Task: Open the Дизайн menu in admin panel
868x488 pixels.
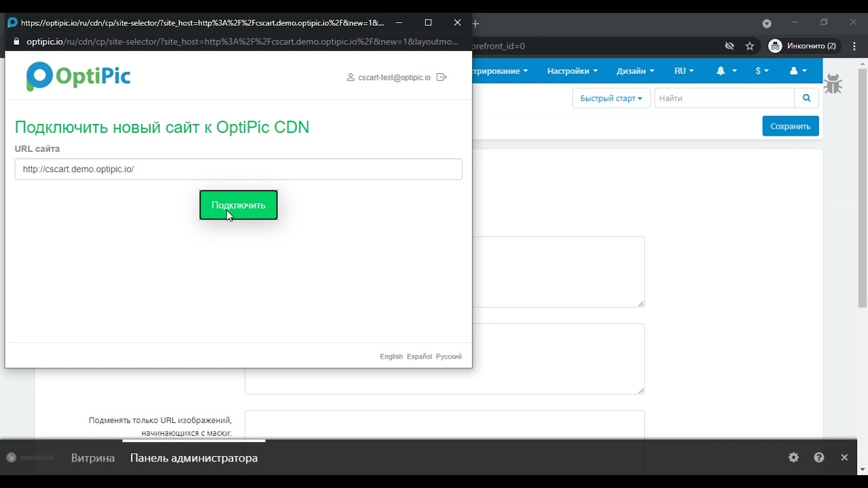Action: pos(635,70)
